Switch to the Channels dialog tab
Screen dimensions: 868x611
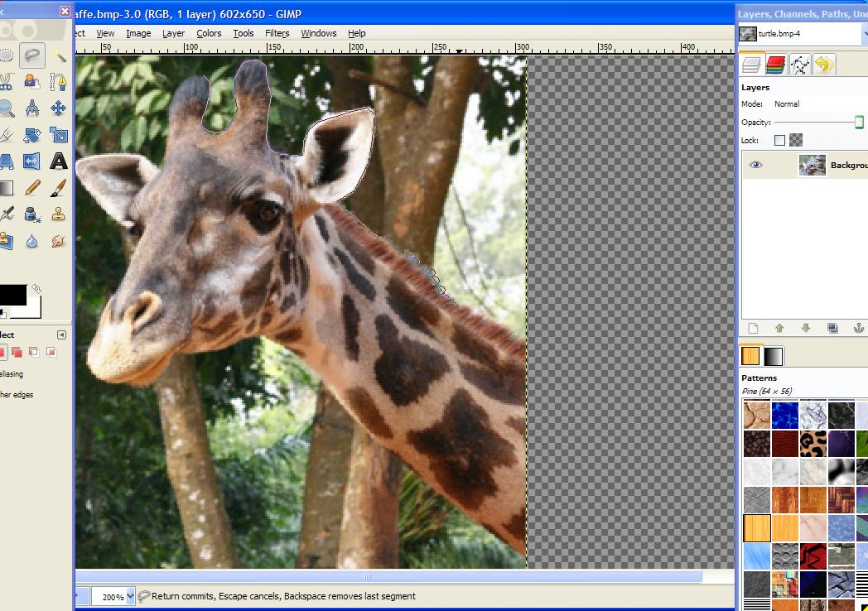point(777,64)
